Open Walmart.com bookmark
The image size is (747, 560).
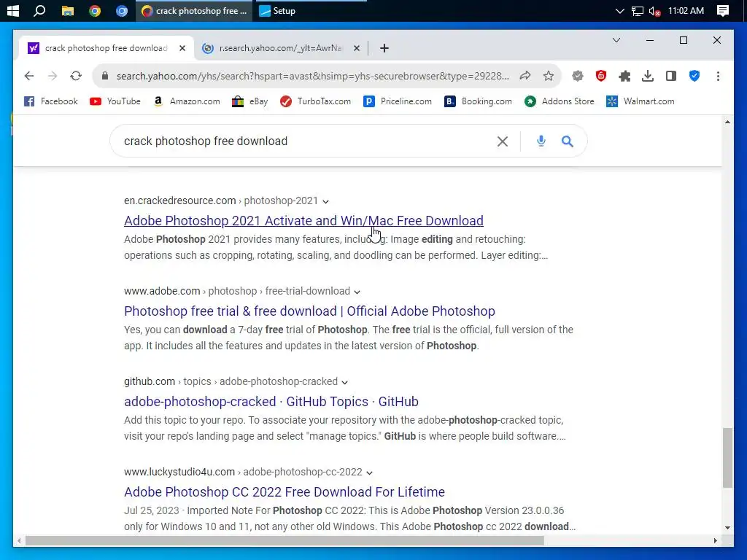pos(640,101)
